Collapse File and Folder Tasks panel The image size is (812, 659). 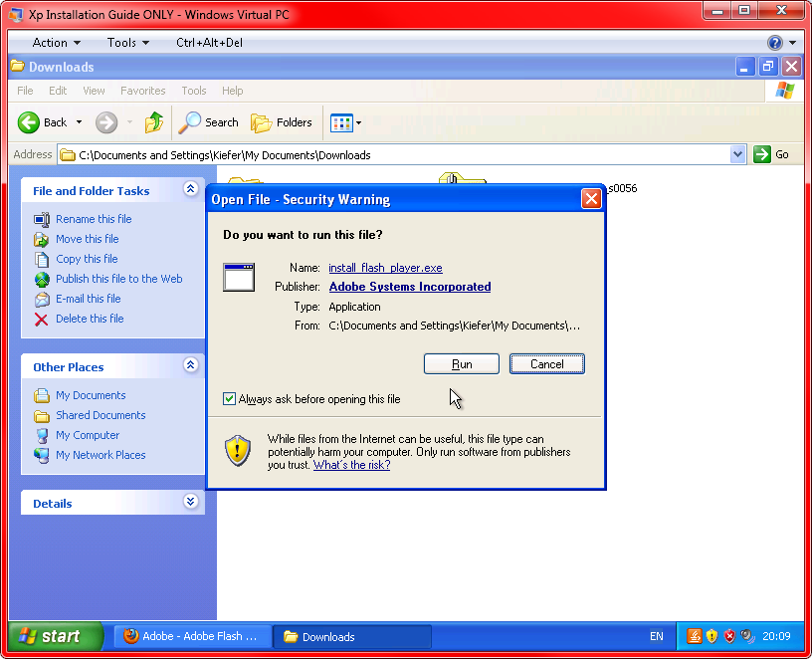click(191, 189)
